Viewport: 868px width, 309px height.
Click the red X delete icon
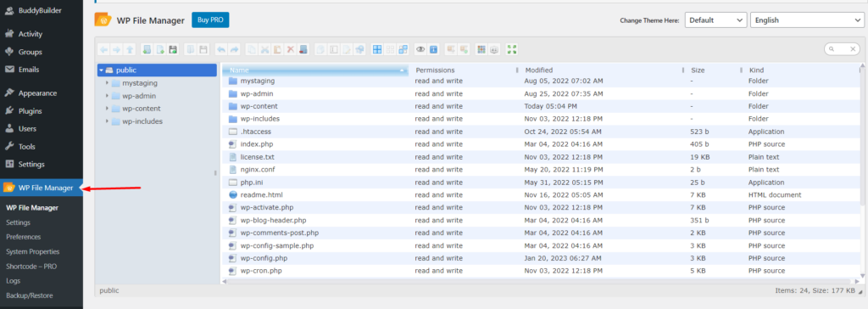tap(291, 49)
